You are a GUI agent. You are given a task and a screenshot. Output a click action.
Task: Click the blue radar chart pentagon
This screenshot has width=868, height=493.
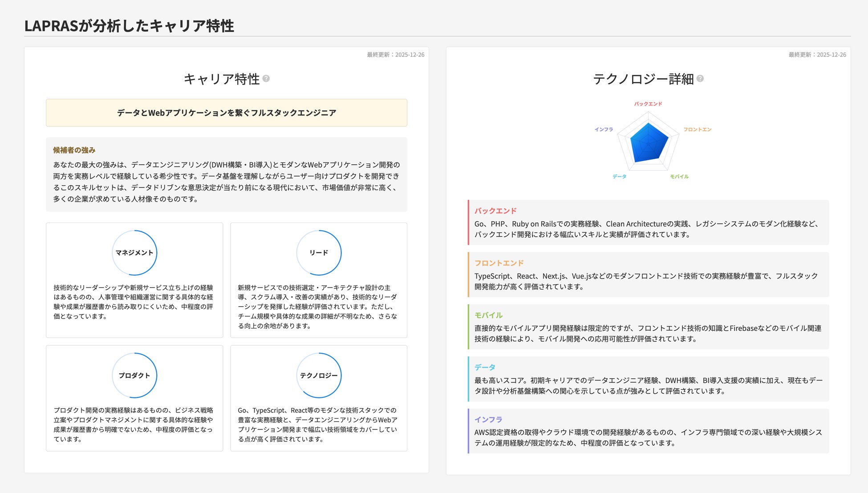click(648, 143)
